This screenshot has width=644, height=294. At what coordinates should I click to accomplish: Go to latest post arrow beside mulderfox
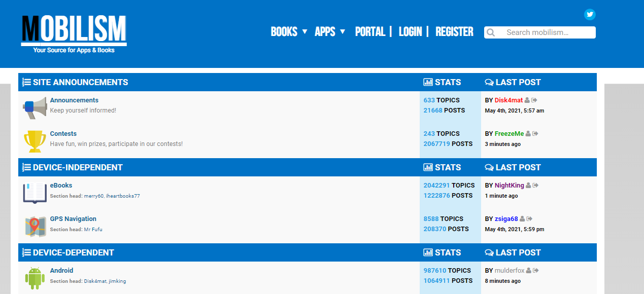pos(536,271)
